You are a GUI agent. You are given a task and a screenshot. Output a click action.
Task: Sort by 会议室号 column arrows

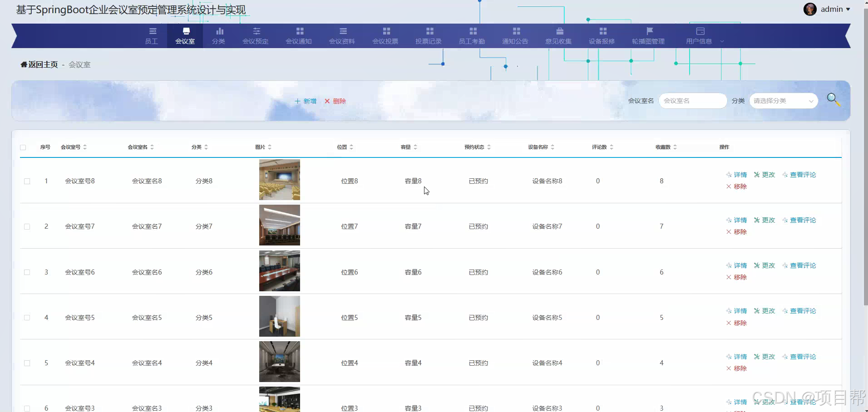(x=85, y=147)
